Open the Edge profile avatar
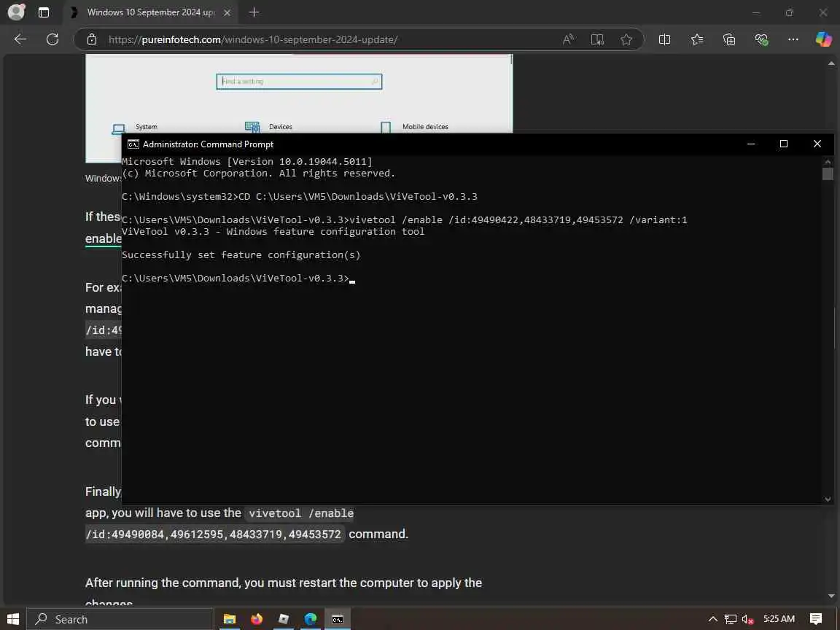The image size is (840, 630). pos(16,12)
